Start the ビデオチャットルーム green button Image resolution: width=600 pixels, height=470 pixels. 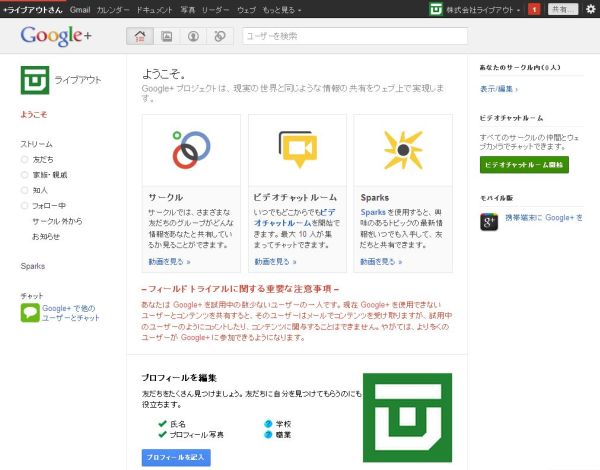click(524, 165)
